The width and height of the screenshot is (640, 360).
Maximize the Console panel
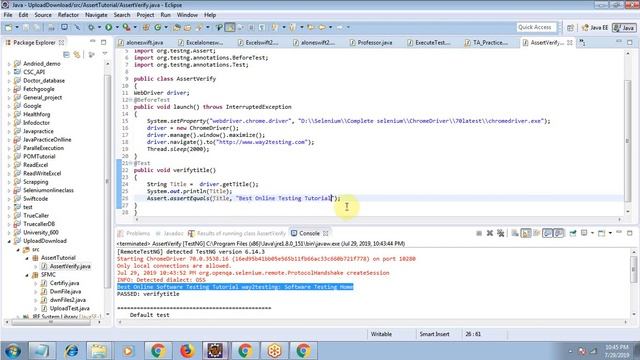[x=629, y=233]
